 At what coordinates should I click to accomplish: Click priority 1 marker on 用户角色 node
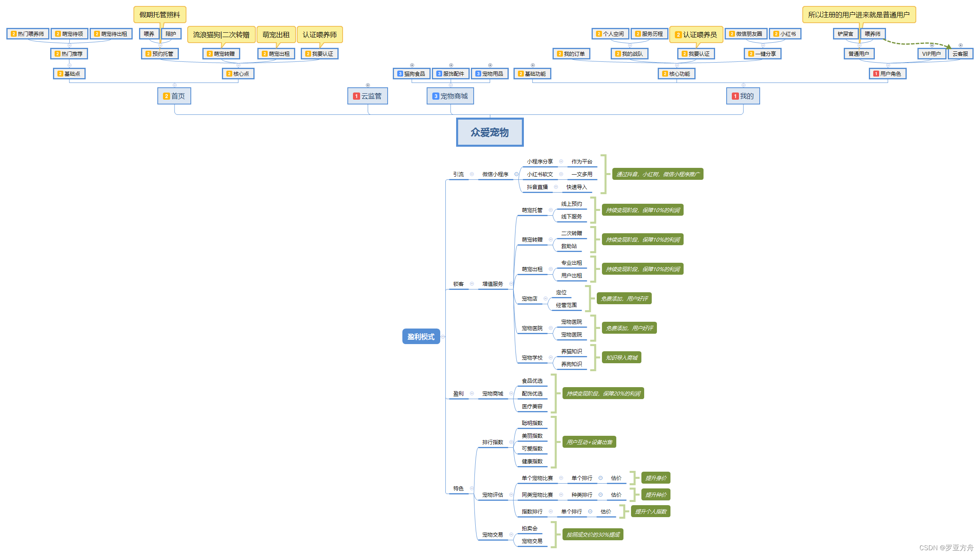(876, 74)
